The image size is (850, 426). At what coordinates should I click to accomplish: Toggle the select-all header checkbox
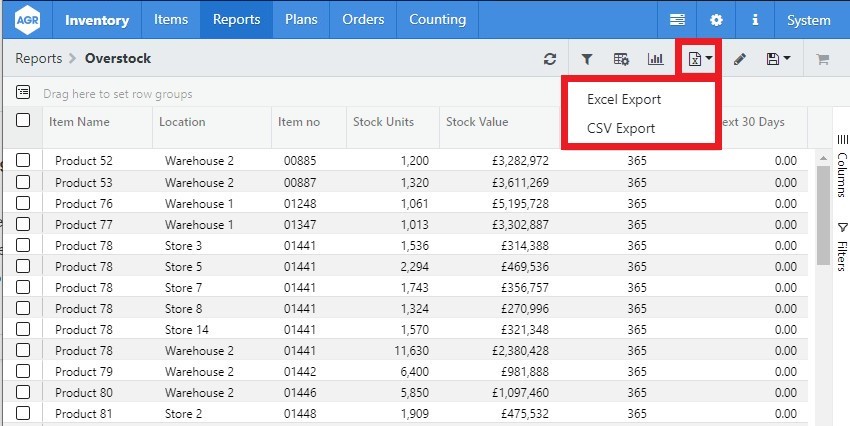click(23, 120)
